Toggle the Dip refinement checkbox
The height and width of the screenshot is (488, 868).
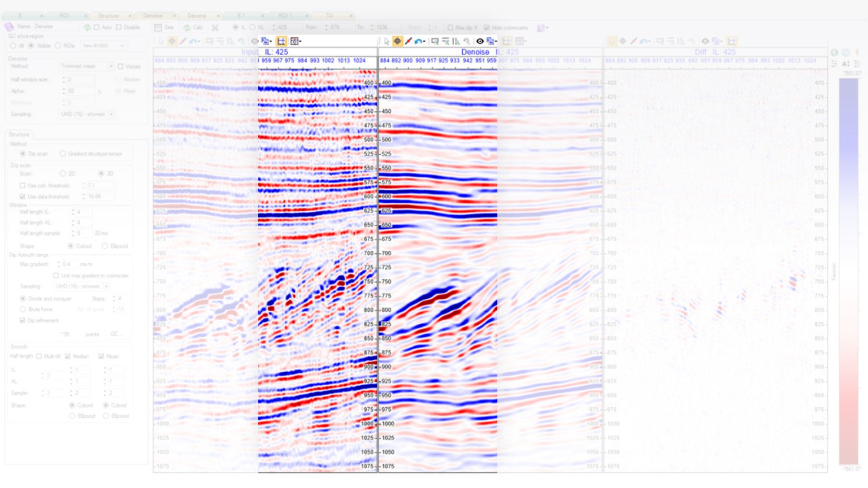click(x=22, y=320)
